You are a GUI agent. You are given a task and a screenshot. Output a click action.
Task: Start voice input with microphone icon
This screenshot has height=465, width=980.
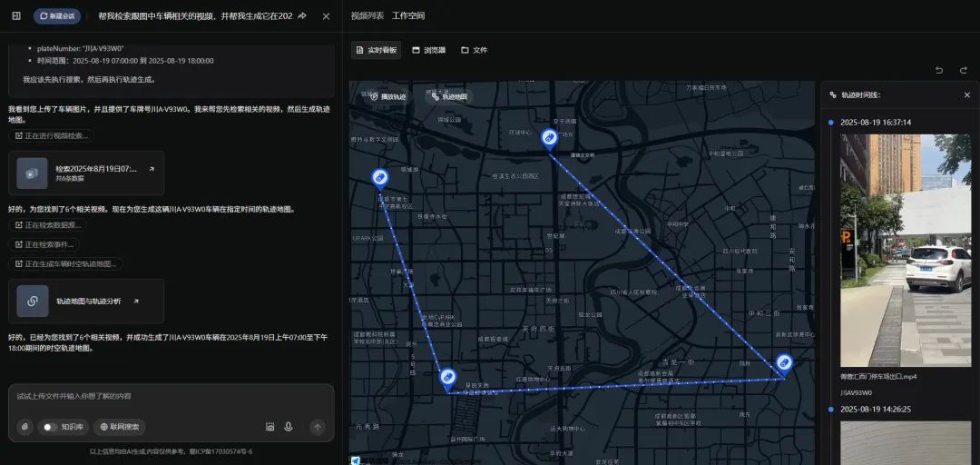click(289, 427)
